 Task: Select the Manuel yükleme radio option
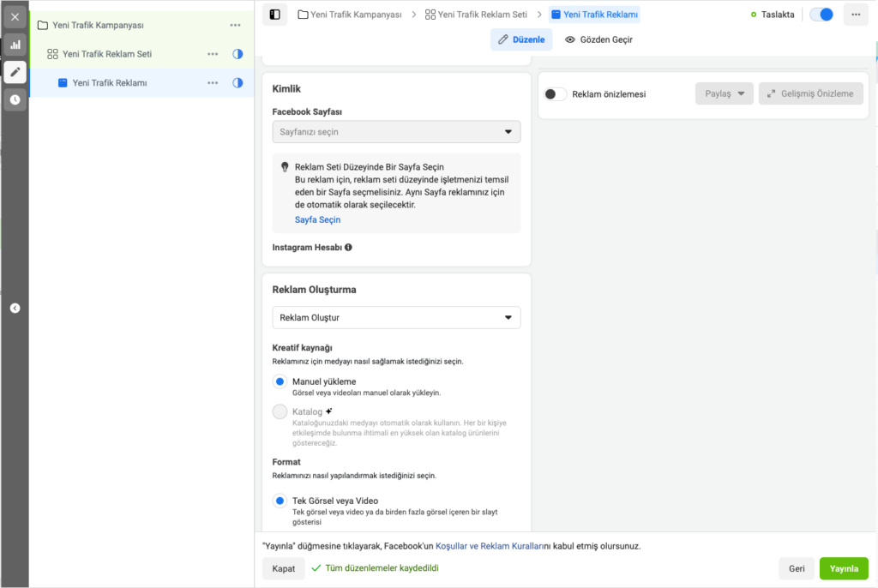280,381
